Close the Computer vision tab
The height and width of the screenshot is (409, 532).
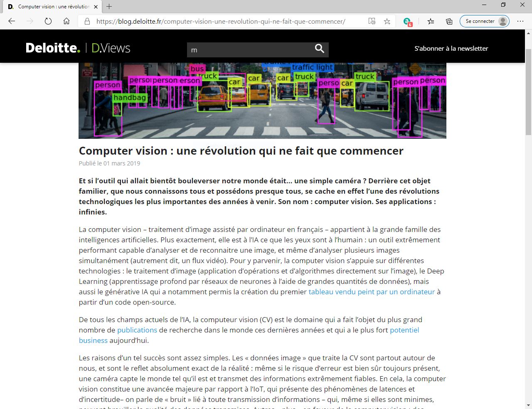96,7
